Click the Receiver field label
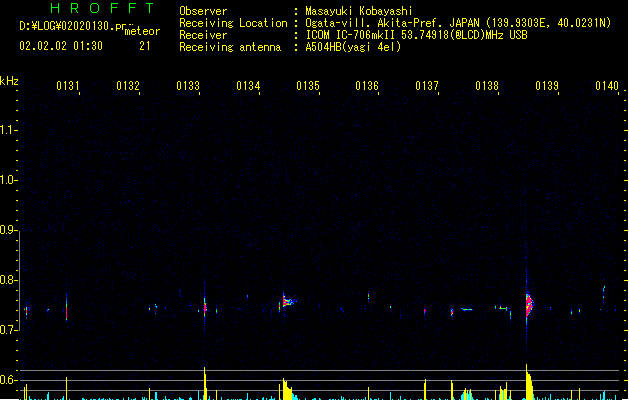Image resolution: width=629 pixels, height=400 pixels. 203,35
